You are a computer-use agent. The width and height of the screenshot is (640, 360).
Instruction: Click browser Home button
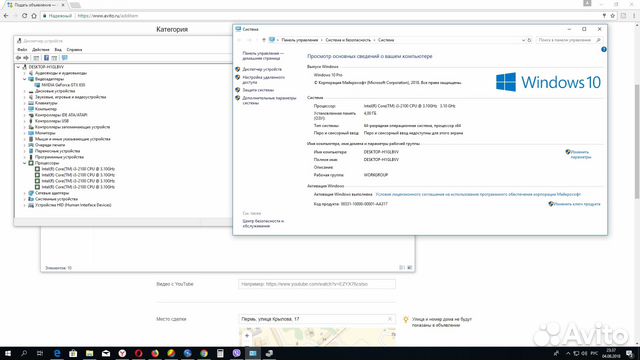(34, 16)
